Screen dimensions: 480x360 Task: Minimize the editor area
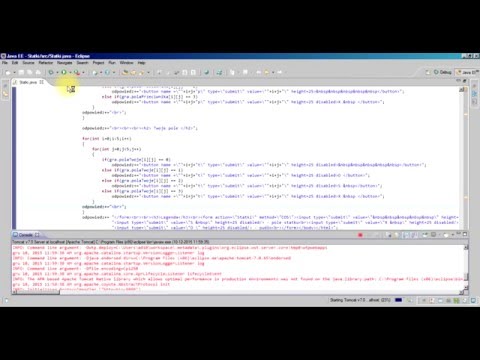pos(459,81)
